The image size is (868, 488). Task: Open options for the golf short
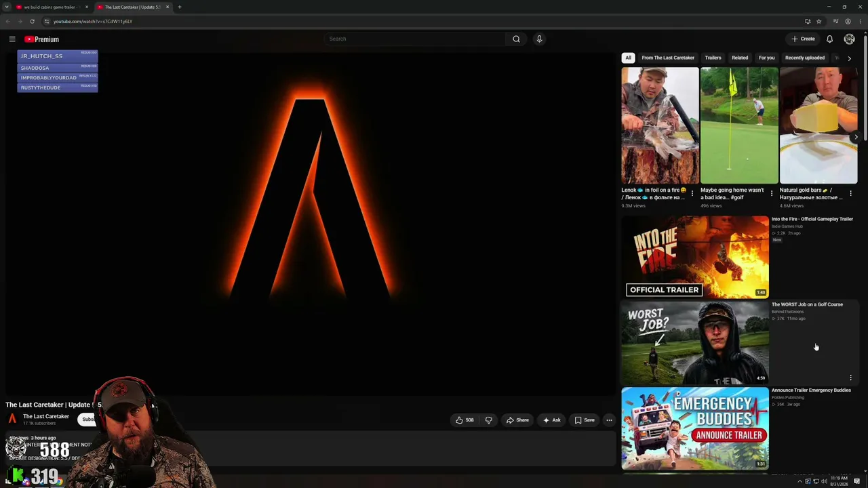pyautogui.click(x=771, y=194)
